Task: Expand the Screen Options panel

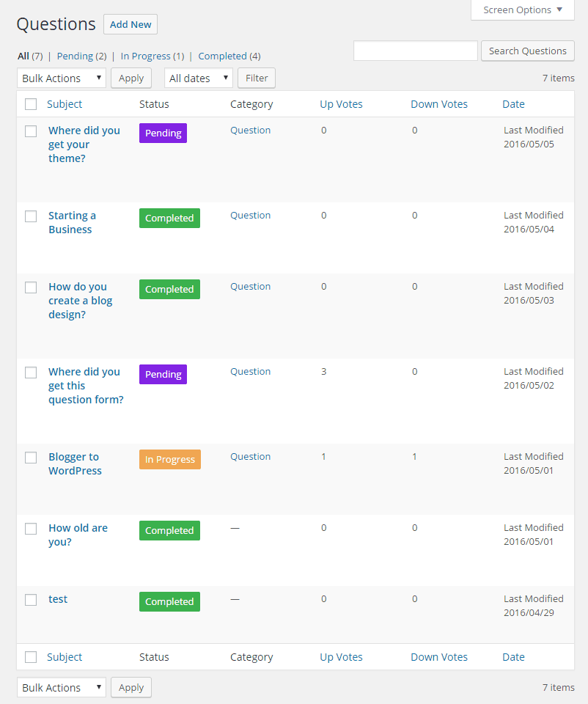Action: (x=523, y=10)
